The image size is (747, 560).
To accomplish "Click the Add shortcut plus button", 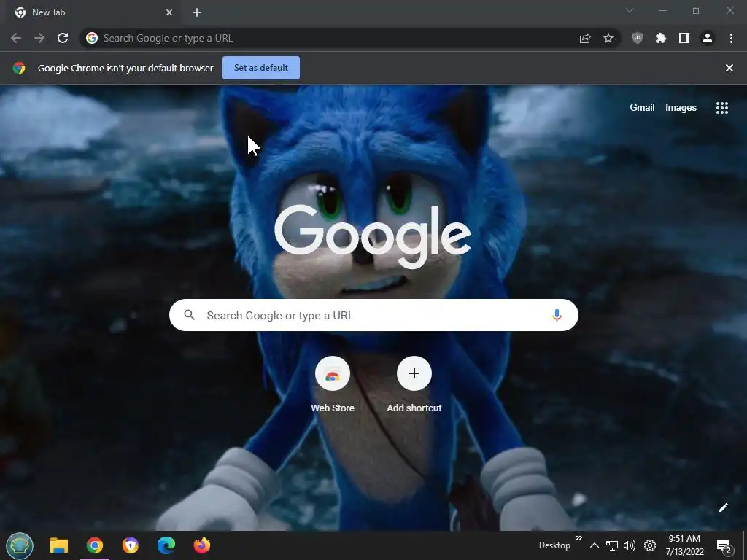I will [x=414, y=373].
